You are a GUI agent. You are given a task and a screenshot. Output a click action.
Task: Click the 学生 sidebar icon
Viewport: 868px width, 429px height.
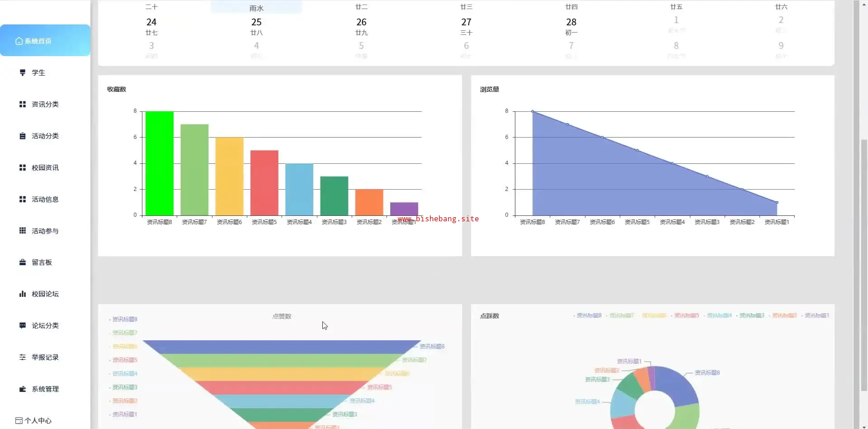pos(23,72)
